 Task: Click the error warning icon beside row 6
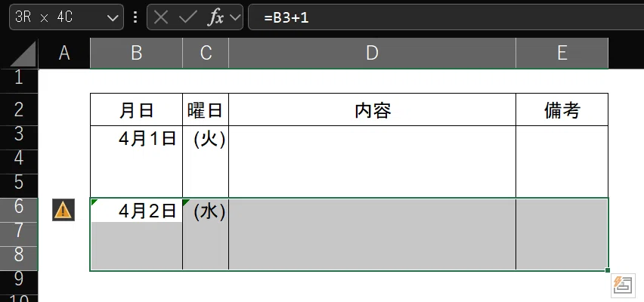tap(63, 210)
